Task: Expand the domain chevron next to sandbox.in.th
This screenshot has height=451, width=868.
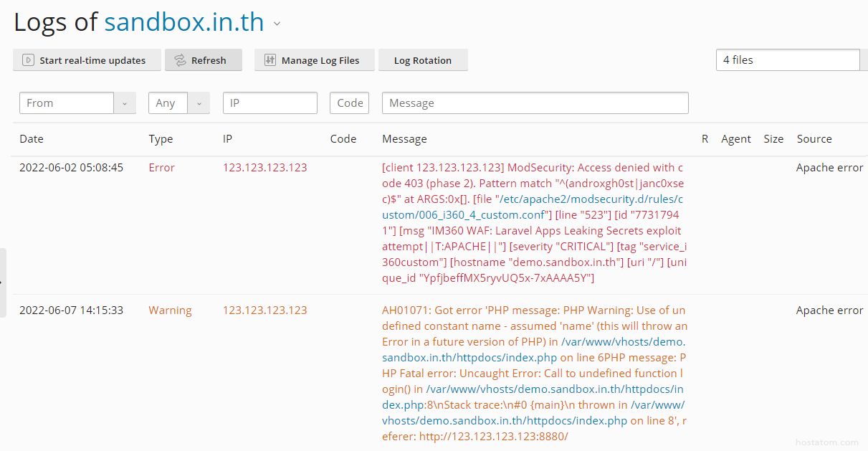Action: pyautogui.click(x=277, y=24)
